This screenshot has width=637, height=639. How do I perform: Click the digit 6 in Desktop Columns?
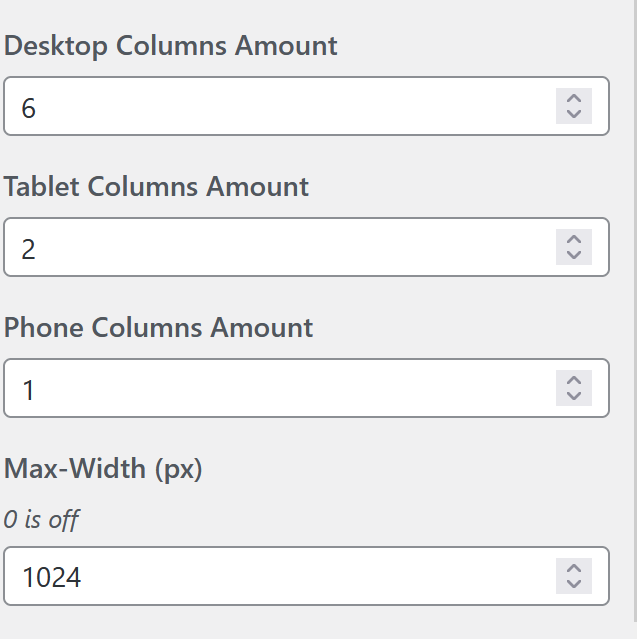[28, 107]
